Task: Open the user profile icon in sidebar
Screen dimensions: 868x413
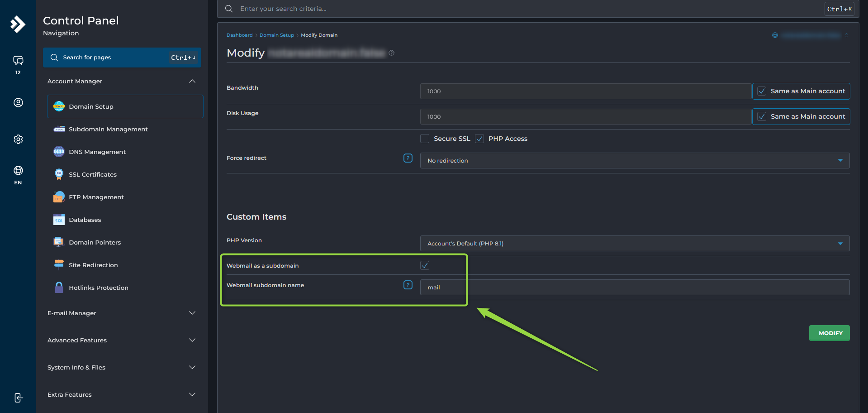Action: point(18,103)
